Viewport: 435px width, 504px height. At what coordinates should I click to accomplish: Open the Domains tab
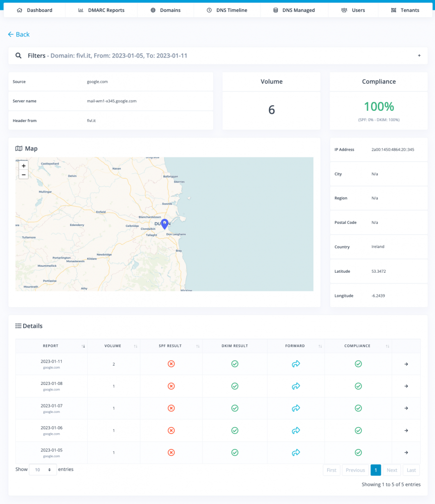(166, 10)
